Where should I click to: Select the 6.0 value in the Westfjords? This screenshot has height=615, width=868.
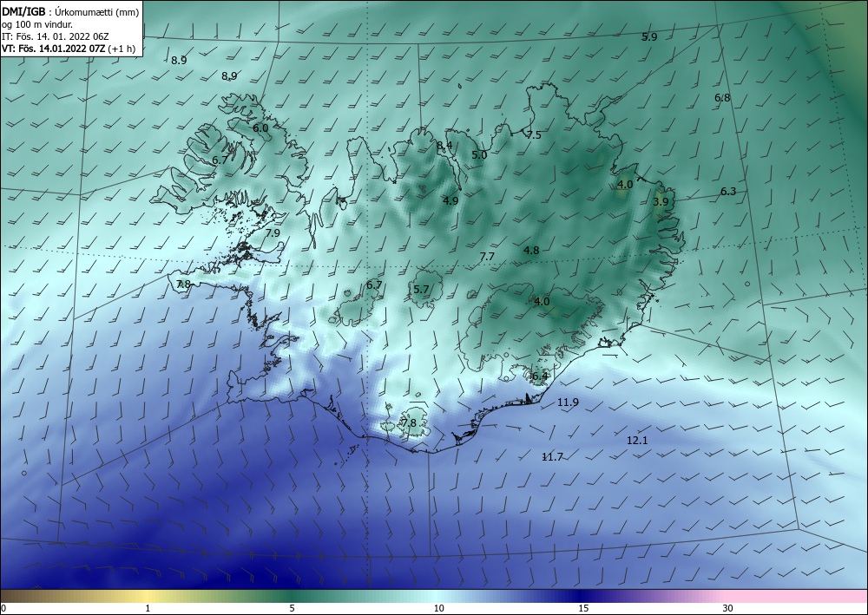coord(260,128)
